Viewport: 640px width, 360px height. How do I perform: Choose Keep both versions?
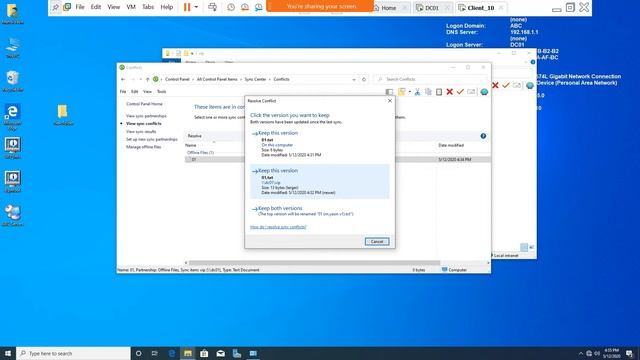click(320, 211)
